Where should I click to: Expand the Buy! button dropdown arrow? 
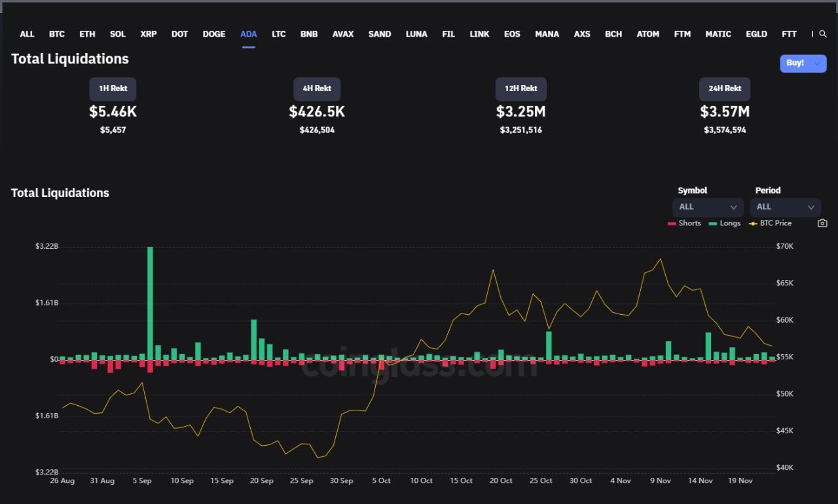click(816, 63)
